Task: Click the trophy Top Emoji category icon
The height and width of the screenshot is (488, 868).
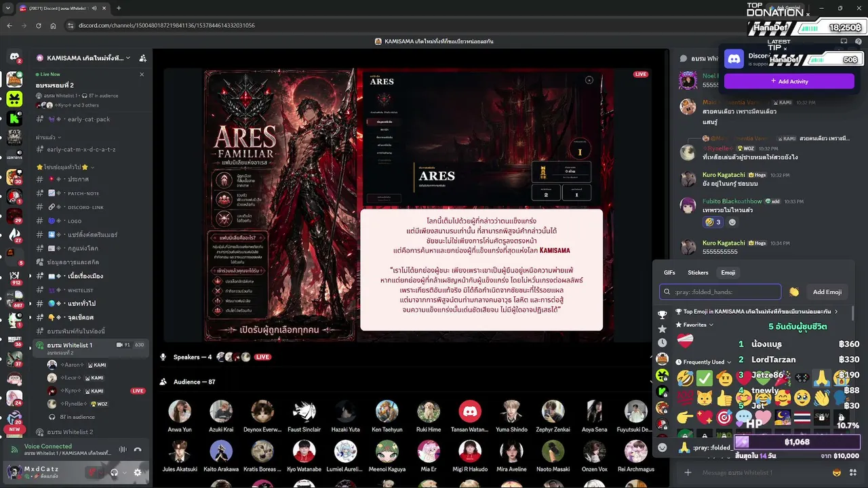Action: point(663,314)
